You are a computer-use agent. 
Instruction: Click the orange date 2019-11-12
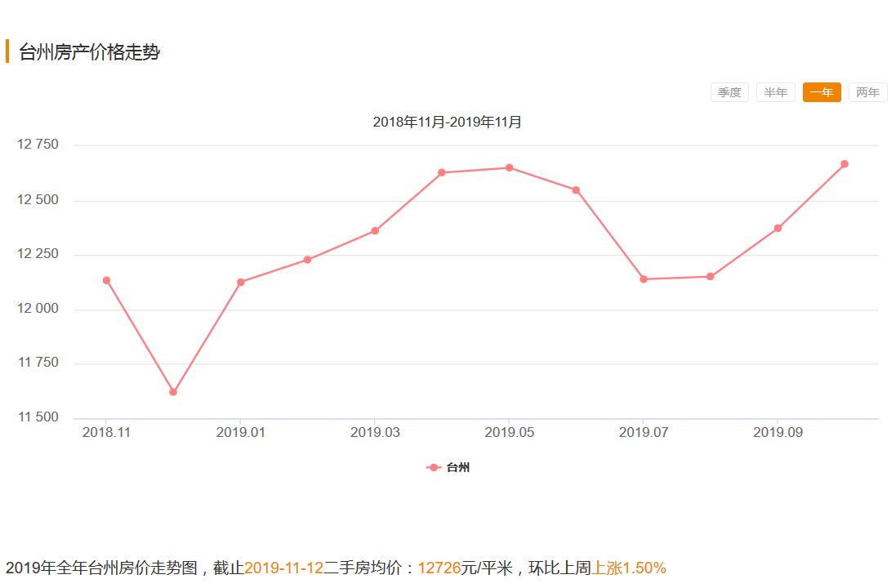tap(283, 568)
